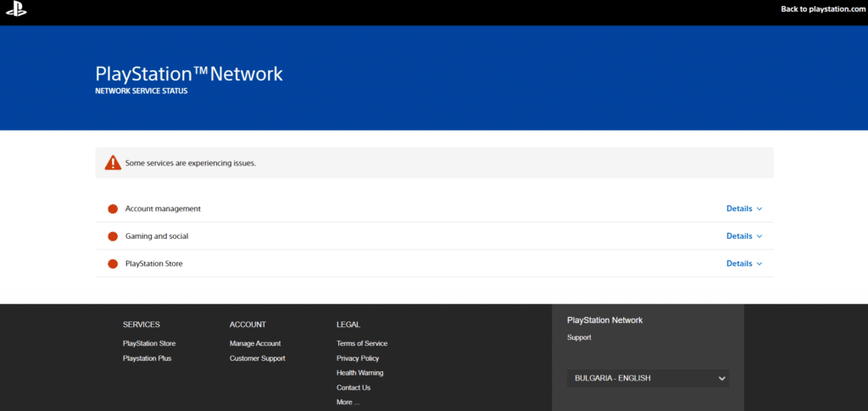Open Contact Us link
This screenshot has width=868, height=411.
[x=353, y=388]
